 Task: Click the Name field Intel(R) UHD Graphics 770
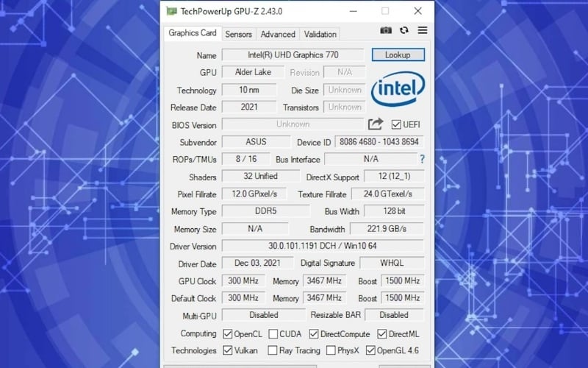[293, 54]
